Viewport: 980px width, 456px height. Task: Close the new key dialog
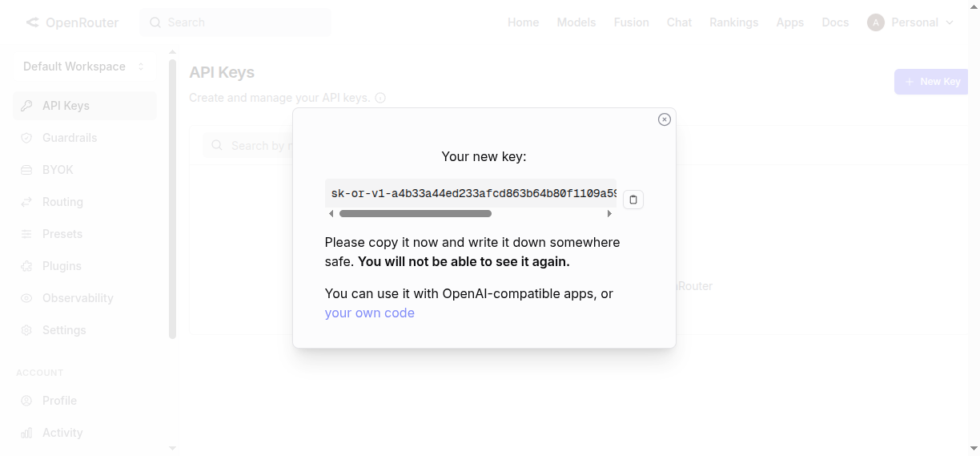click(x=665, y=119)
